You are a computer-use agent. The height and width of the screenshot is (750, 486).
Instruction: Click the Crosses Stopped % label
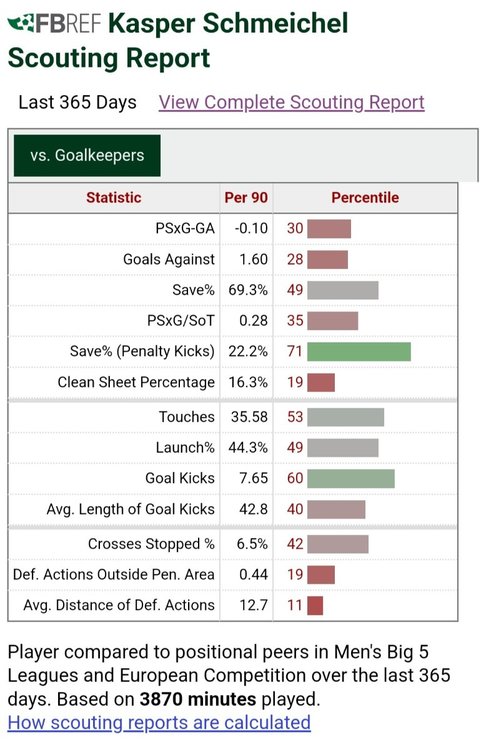point(151,544)
